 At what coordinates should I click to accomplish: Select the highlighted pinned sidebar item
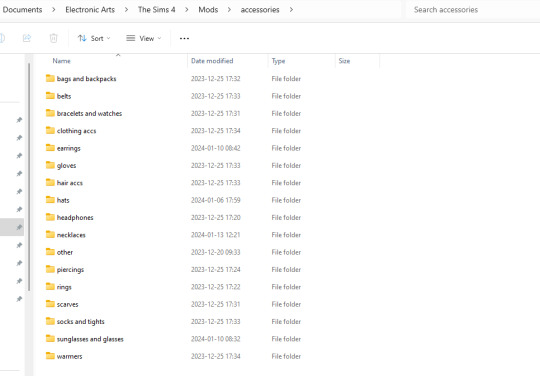pos(12,227)
